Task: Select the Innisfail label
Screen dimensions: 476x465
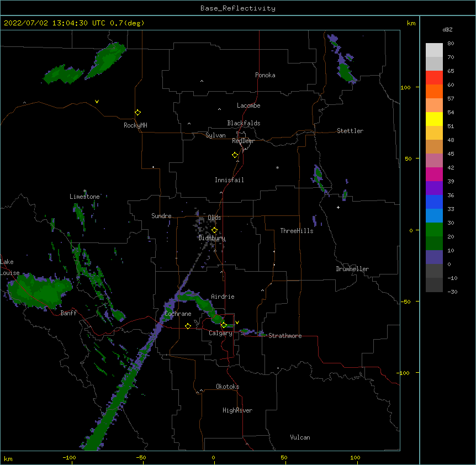Action: tap(229, 180)
